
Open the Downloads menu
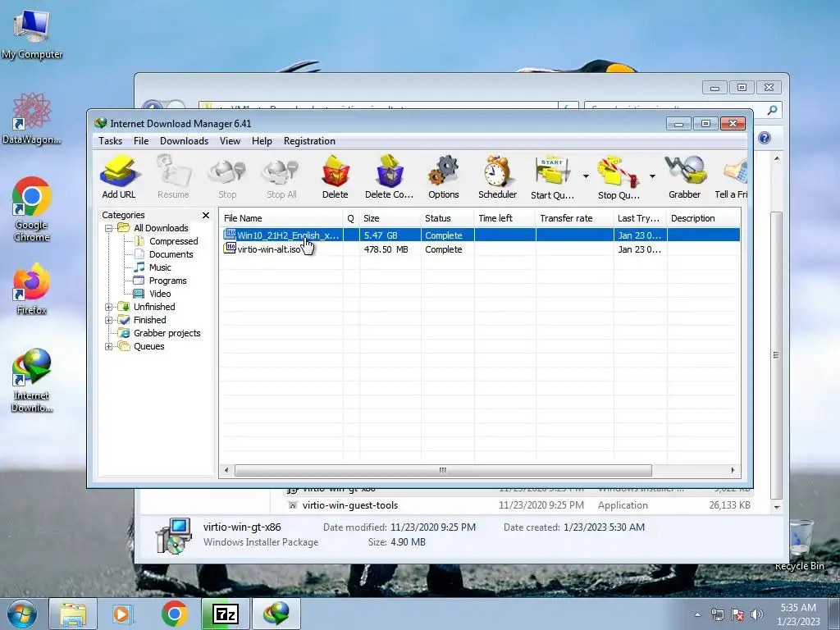[x=184, y=141]
